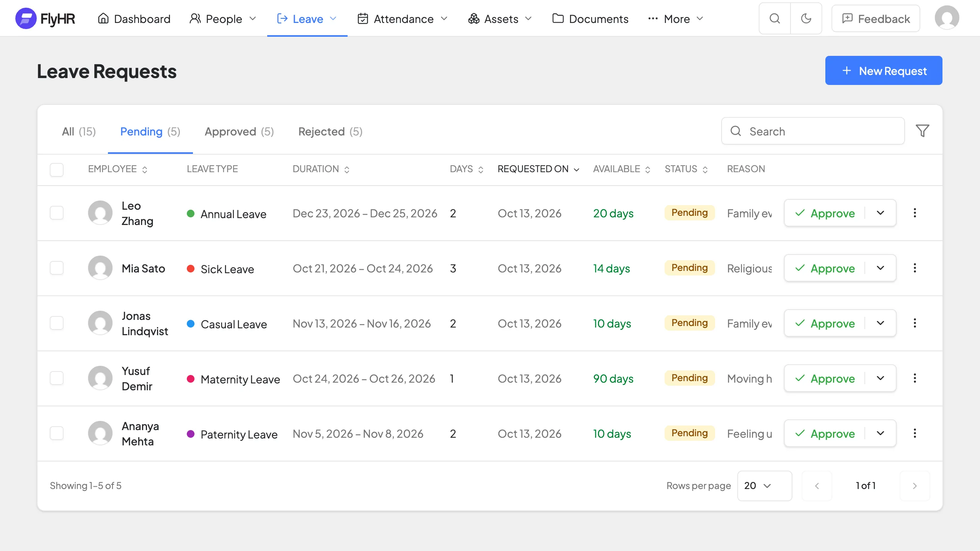Open the filter funnel icon

(923, 131)
